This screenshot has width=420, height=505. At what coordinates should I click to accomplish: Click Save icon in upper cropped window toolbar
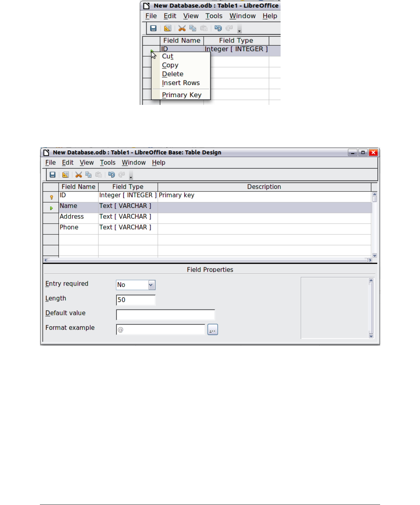[153, 28]
